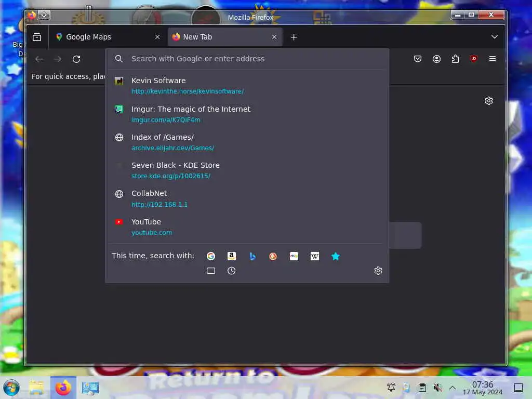The width and height of the screenshot is (532, 399).
Task: Open the uBlock Origin extension icon
Action: click(474, 59)
